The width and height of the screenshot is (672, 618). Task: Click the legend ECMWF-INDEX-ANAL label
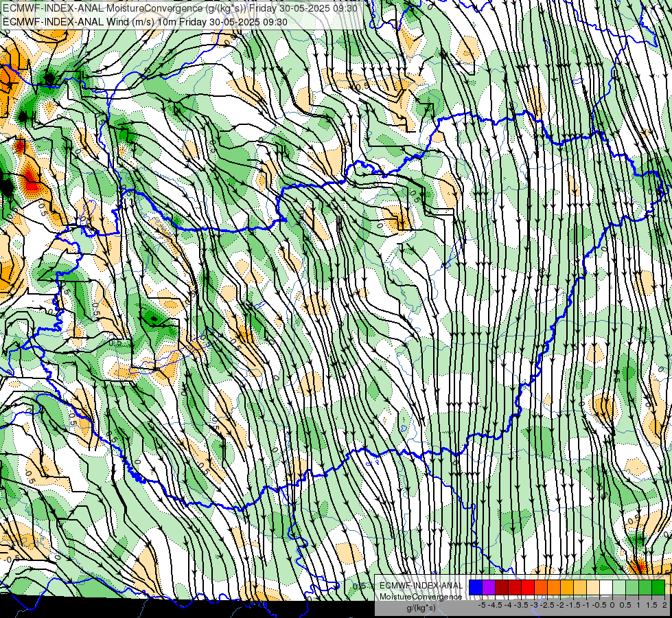click(421, 586)
